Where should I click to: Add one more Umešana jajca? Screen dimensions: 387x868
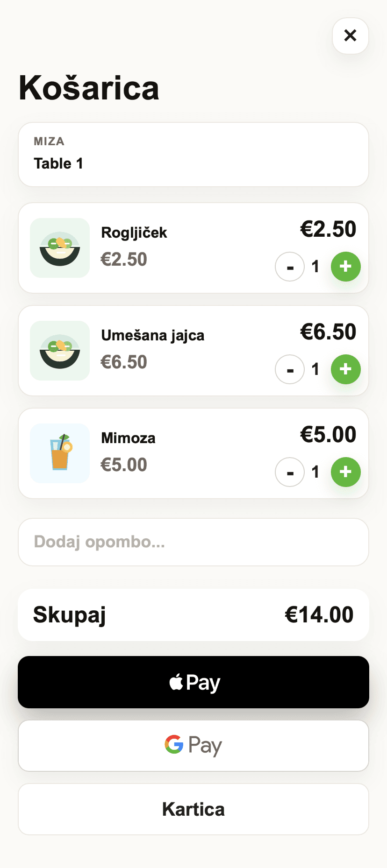click(345, 369)
